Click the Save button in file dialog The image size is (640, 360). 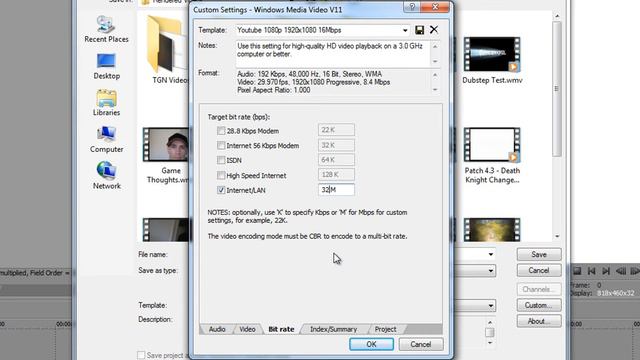point(539,254)
